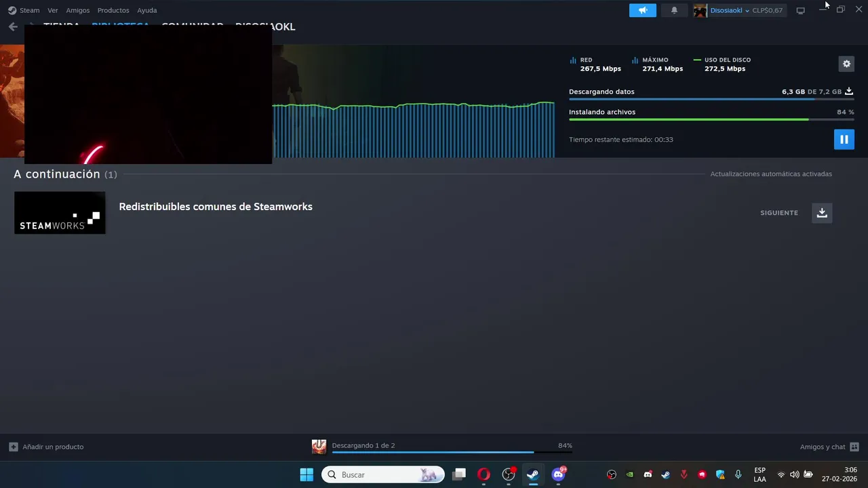Click the Descargando datos progress bar

(x=711, y=99)
